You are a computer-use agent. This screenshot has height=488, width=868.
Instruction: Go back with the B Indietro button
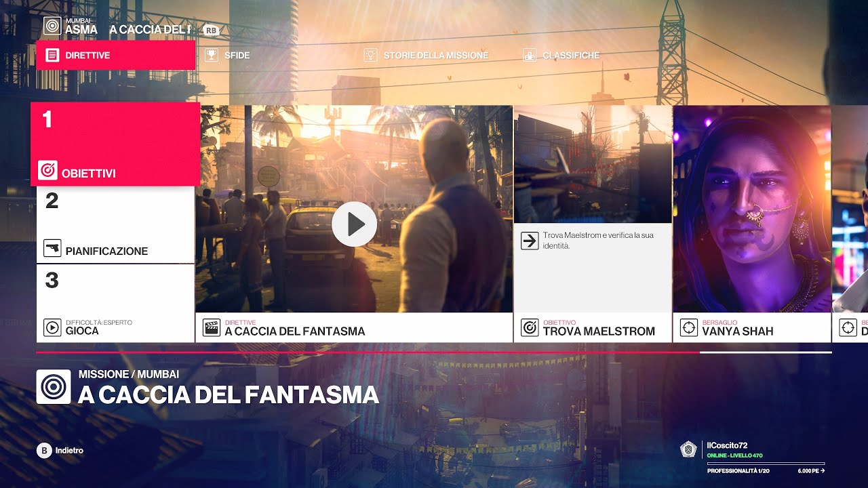click(60, 450)
